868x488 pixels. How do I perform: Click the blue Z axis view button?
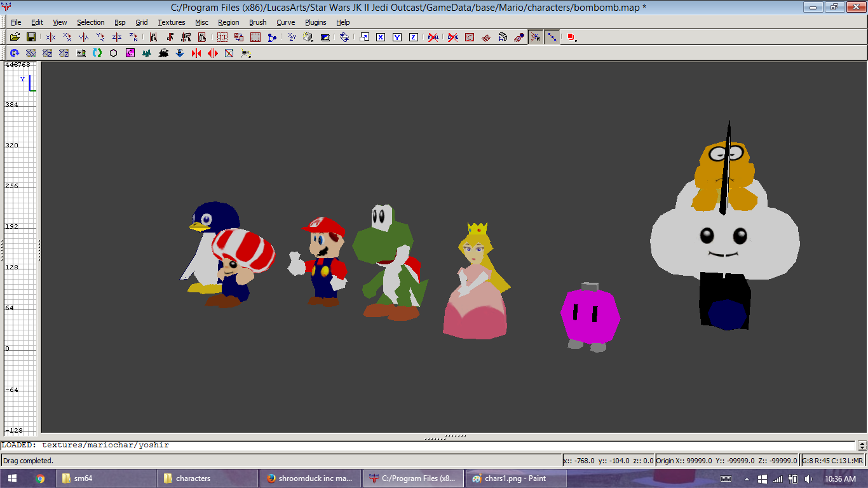[x=414, y=37]
